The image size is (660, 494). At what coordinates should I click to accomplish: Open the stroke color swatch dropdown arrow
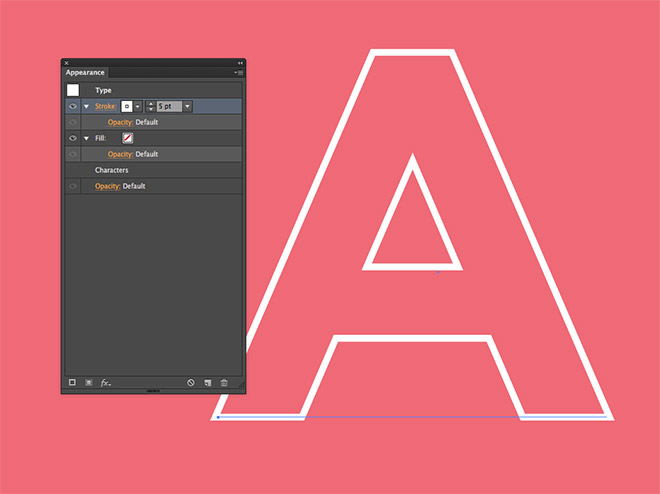[x=138, y=106]
